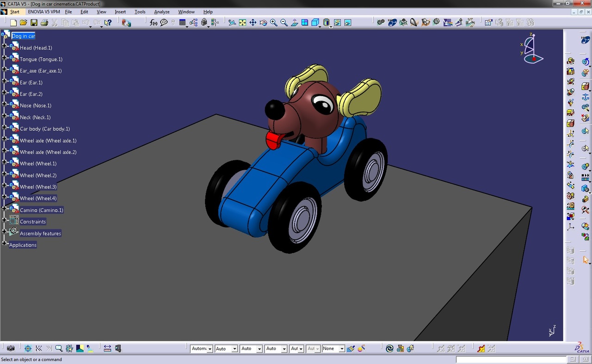This screenshot has width=592, height=364.
Task: Expand the Car body (Car body.1) node
Action: 4,127
